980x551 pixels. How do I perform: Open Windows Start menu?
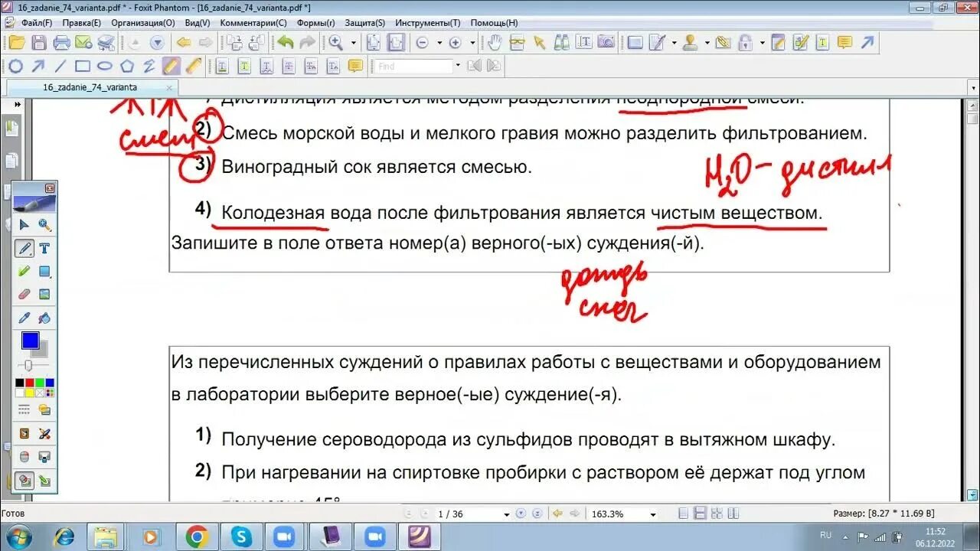coord(19,536)
